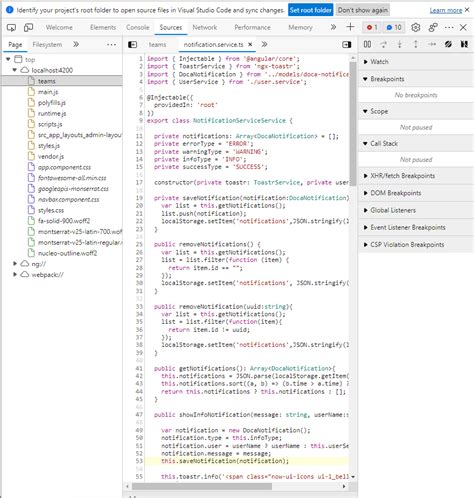
Task: Pause script execution
Action: point(367,44)
